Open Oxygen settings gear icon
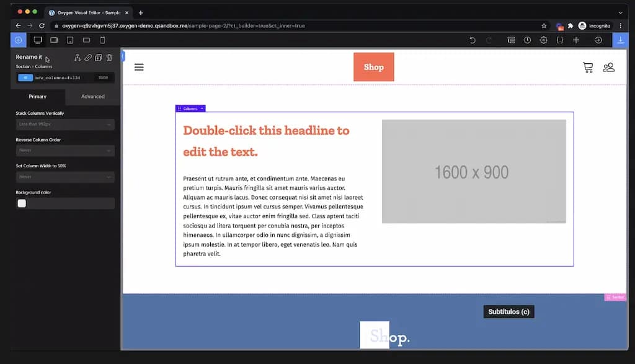The height and width of the screenshot is (364, 635). tap(543, 40)
